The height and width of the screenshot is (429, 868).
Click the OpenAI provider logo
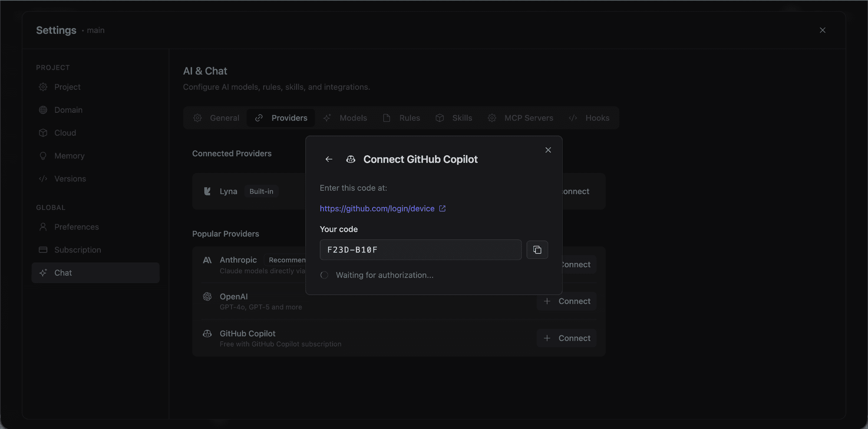[x=207, y=297]
